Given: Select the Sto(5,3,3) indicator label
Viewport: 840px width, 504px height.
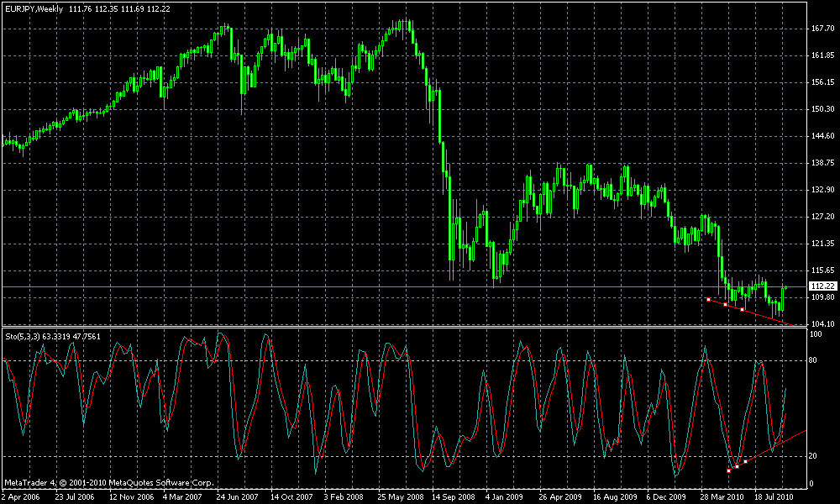Looking at the screenshot, I should 23,336.
